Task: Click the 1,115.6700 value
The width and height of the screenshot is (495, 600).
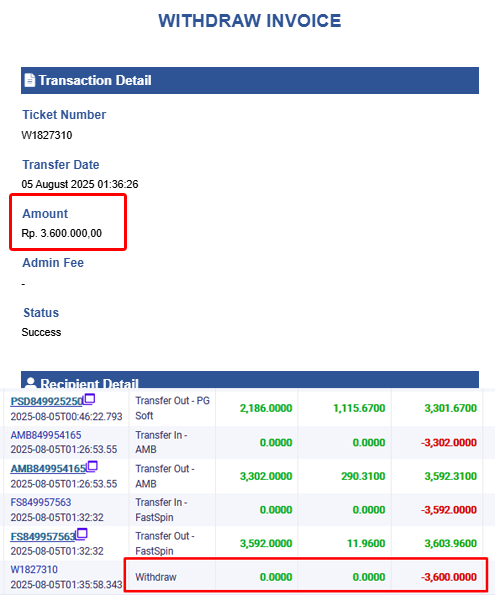Action: pos(359,408)
